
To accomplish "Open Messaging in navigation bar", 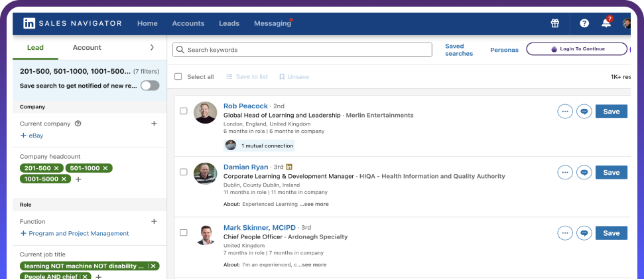I will point(273,23).
